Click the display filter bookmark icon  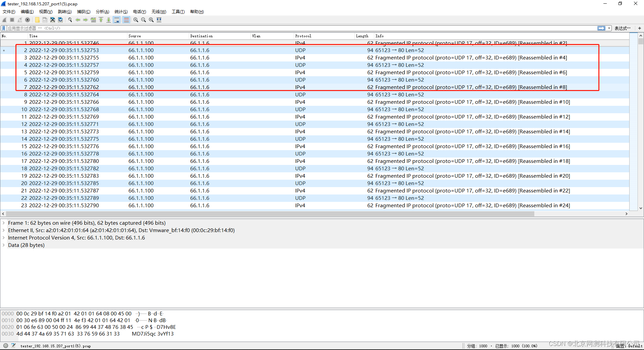point(4,28)
